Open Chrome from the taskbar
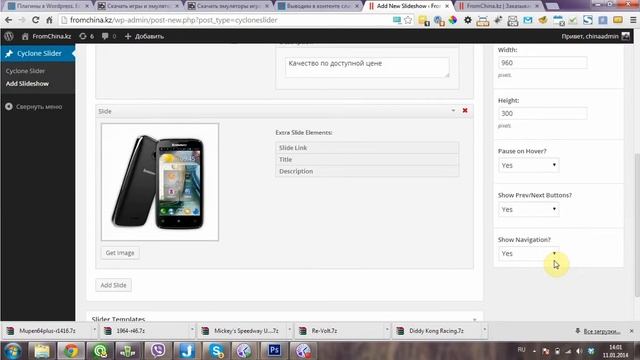This screenshot has width=640, height=360. point(71,351)
